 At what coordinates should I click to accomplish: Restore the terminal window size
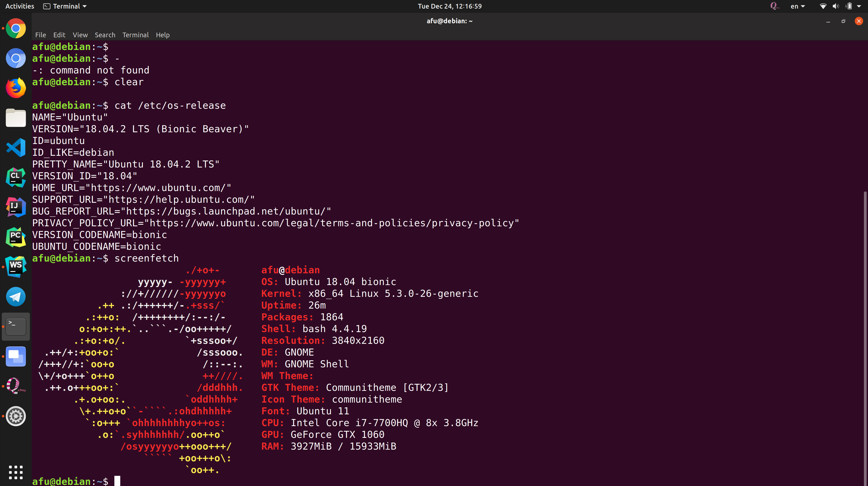click(x=843, y=21)
